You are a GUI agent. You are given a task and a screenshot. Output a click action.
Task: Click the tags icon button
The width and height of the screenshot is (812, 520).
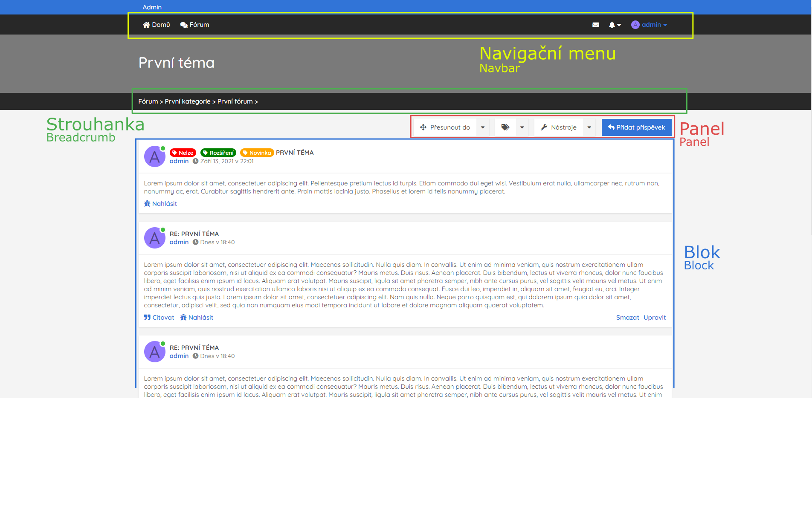[505, 127]
